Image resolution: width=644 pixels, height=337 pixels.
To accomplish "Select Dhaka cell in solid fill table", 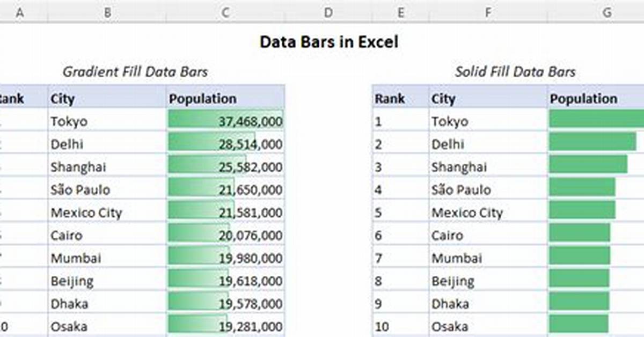I will pyautogui.click(x=488, y=303).
